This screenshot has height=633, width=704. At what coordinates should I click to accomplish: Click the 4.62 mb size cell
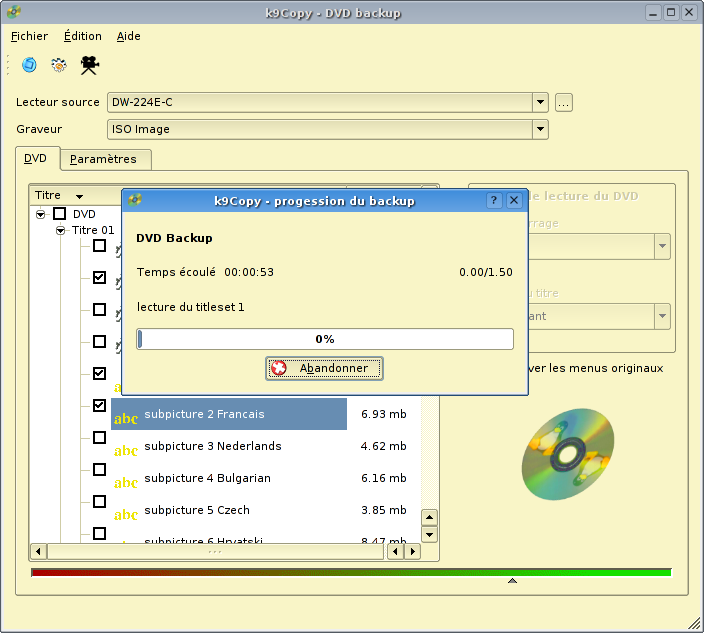[x=383, y=446]
